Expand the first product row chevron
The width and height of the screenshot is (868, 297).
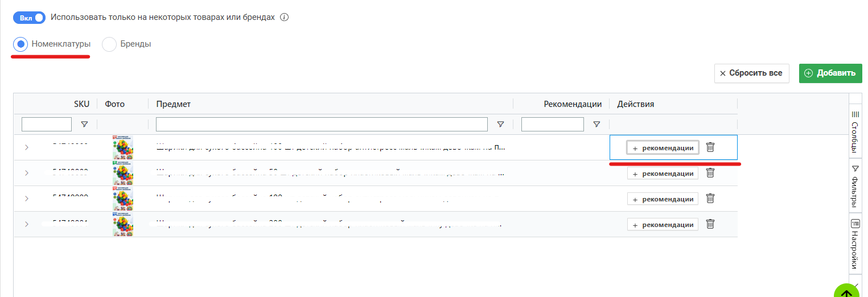[x=26, y=147]
